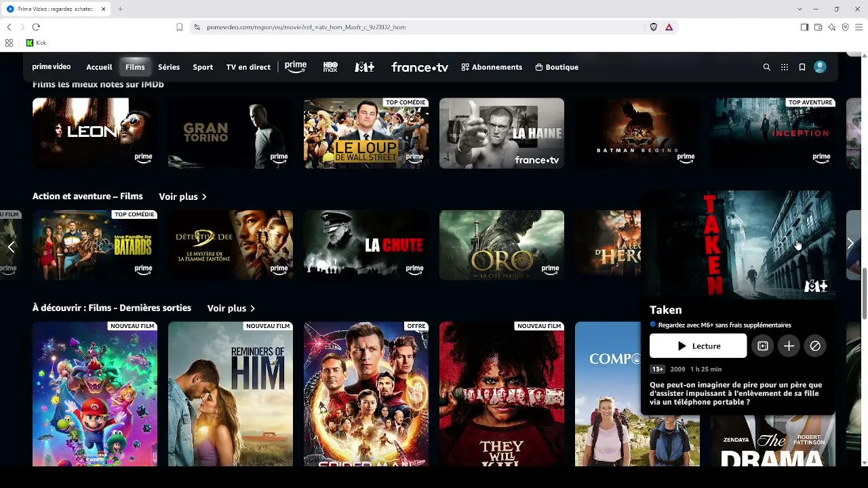Open the Spider-Man movie poster
Image resolution: width=868 pixels, height=488 pixels.
click(x=366, y=394)
